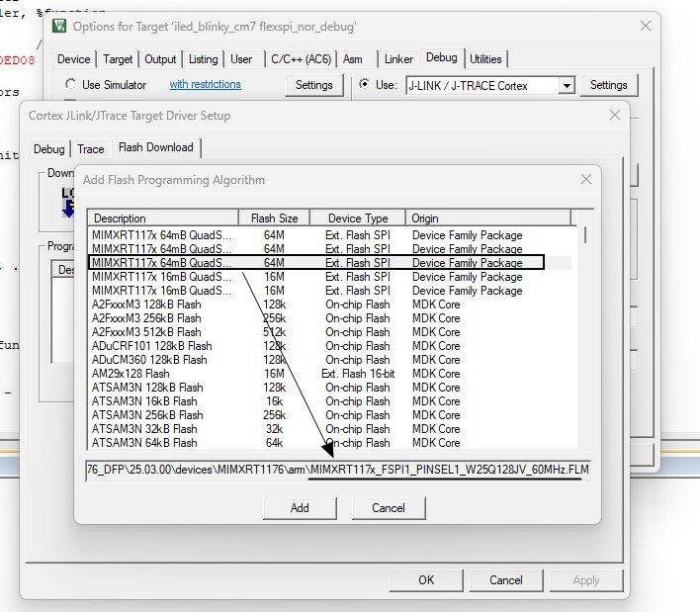This screenshot has height=612, width=700.
Task: Click the 'with restrictions' link
Action: (x=205, y=84)
